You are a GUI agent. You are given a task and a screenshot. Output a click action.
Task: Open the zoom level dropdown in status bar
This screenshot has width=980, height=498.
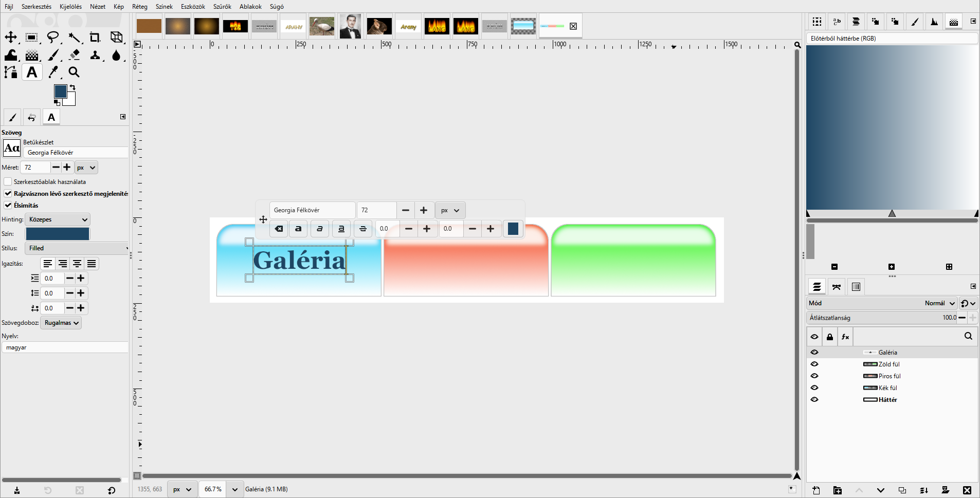point(235,489)
